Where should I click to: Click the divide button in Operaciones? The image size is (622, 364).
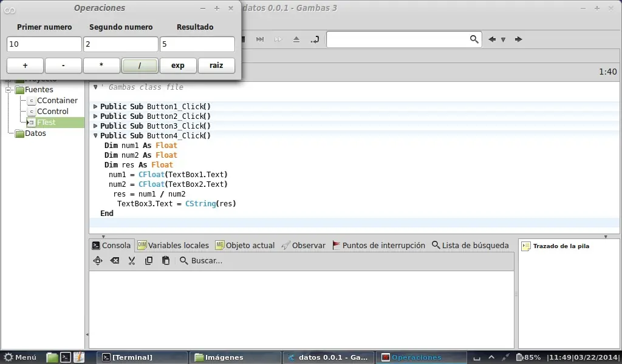[140, 66]
